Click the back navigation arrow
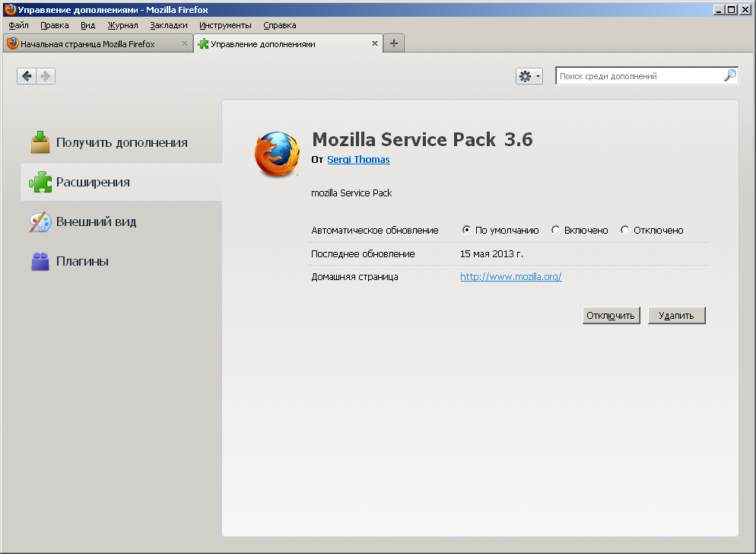The height and width of the screenshot is (554, 756). tap(27, 76)
